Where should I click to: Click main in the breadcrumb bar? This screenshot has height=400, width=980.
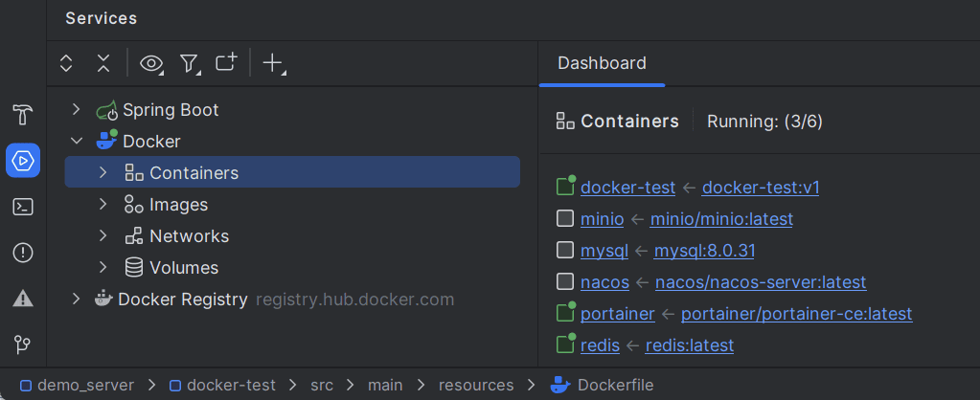385,385
